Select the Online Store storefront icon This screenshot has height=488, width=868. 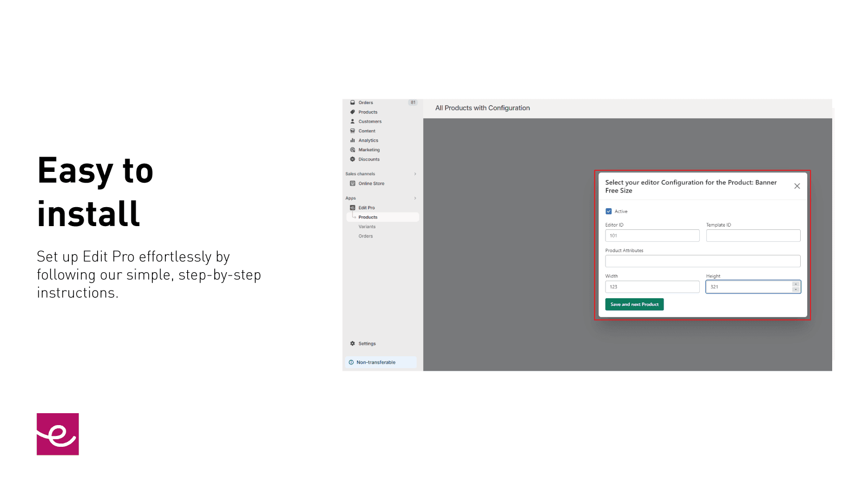pyautogui.click(x=353, y=183)
